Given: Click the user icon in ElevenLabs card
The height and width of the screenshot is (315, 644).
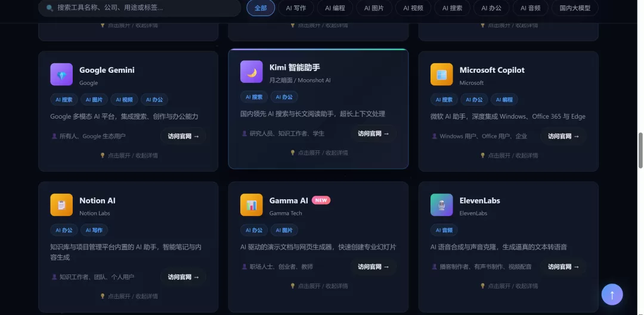Looking at the screenshot, I should pos(435,267).
